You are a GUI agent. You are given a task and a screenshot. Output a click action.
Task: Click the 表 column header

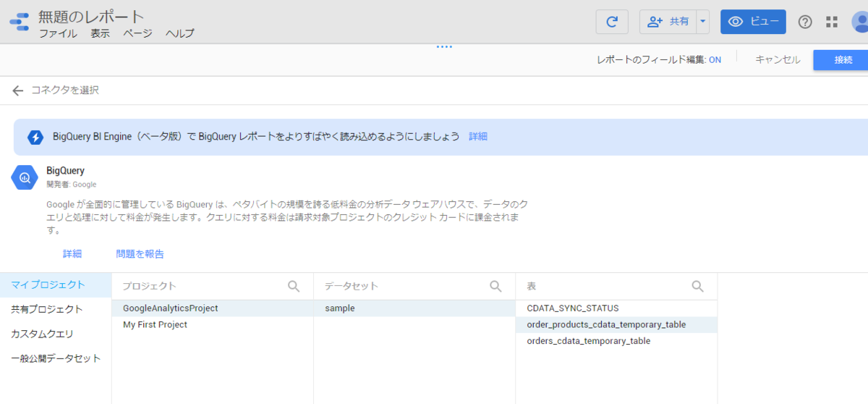[x=532, y=287]
